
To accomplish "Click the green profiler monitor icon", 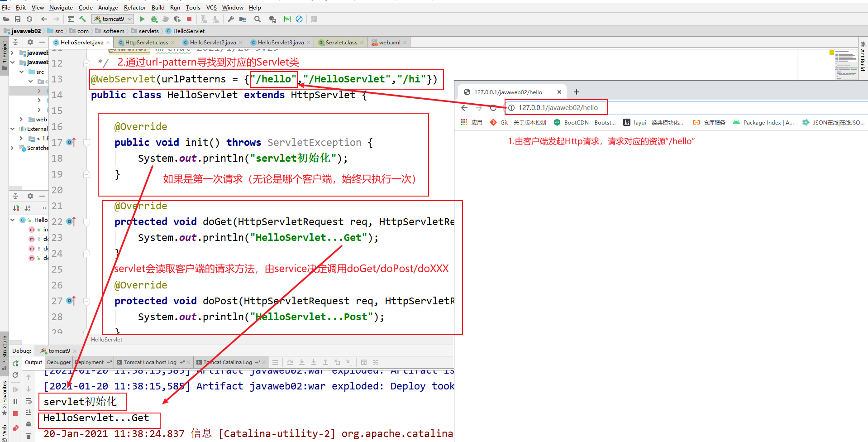I will 287,19.
